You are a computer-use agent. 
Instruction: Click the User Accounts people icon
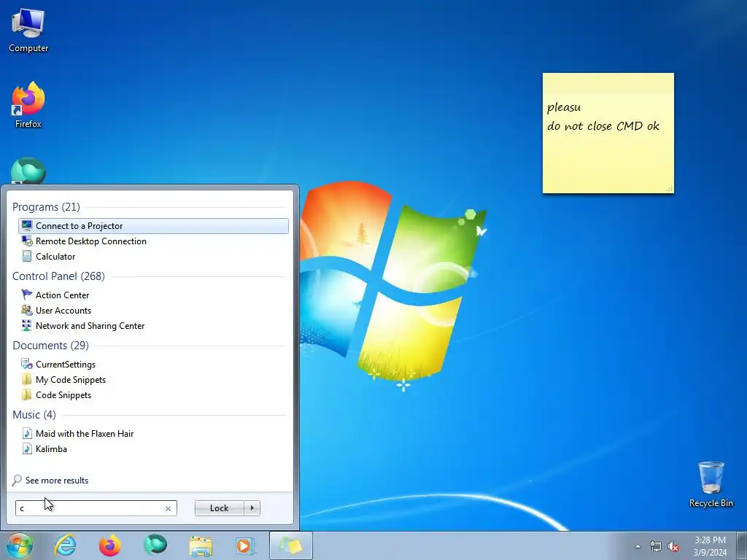pyautogui.click(x=27, y=310)
